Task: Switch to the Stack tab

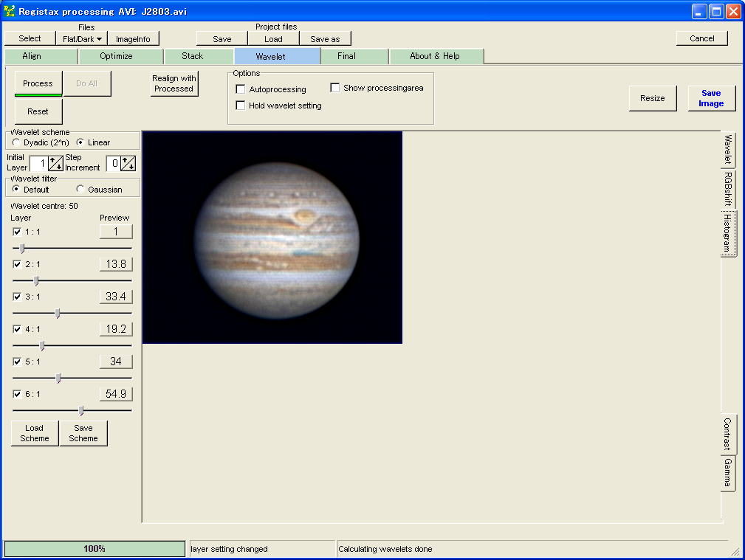Action: pyautogui.click(x=193, y=56)
